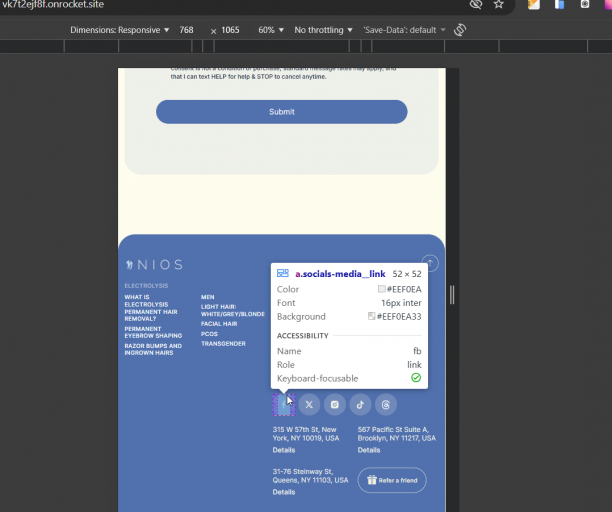Open the 60% zoom dropdown
The image size is (612, 512).
(x=271, y=30)
